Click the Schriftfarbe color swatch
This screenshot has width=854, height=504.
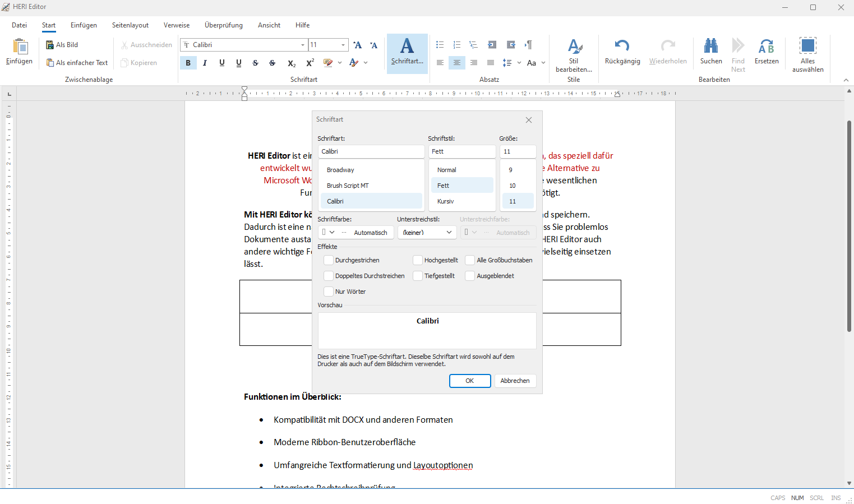[x=324, y=232]
